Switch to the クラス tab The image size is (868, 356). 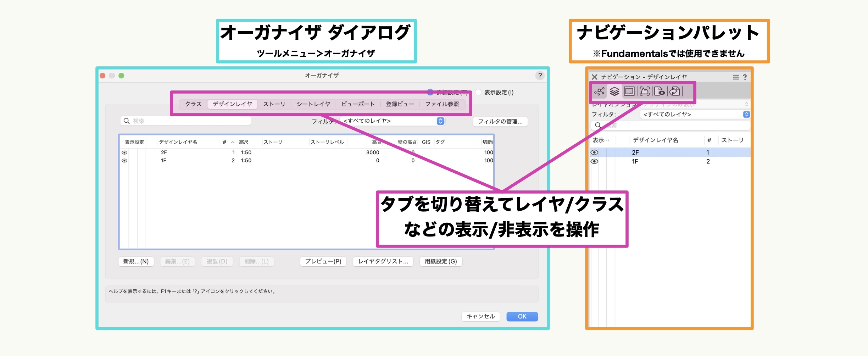coord(193,104)
